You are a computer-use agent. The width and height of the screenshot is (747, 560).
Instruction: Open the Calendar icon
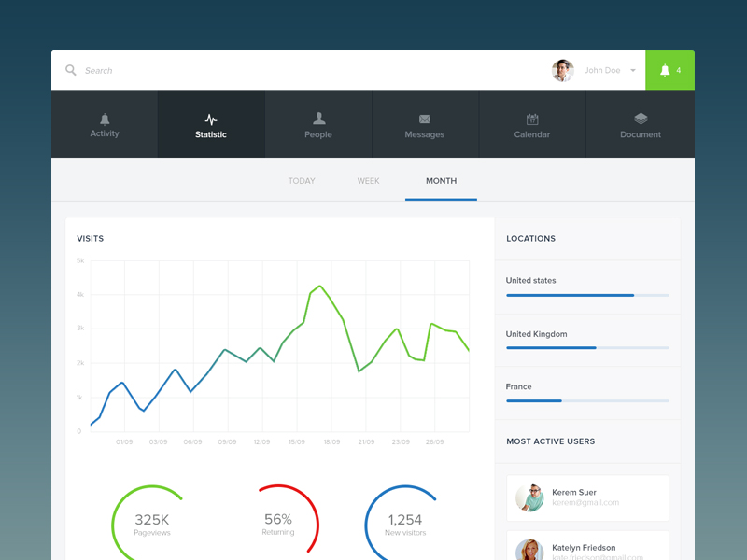tap(532, 119)
